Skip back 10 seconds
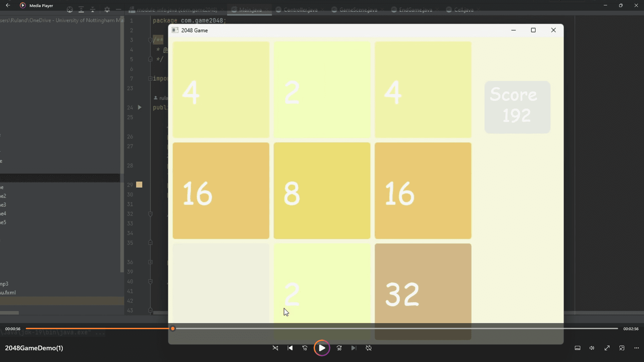Image resolution: width=644 pixels, height=362 pixels. click(305, 348)
